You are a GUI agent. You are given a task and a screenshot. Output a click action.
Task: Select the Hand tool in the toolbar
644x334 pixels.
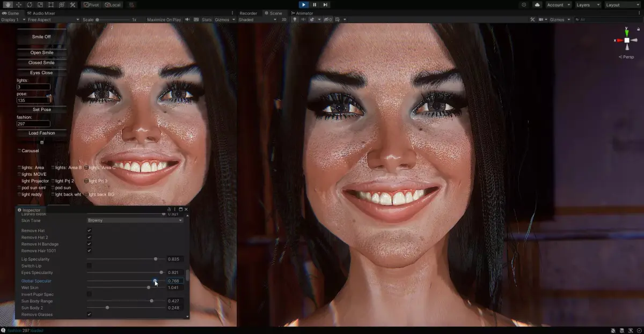click(8, 5)
